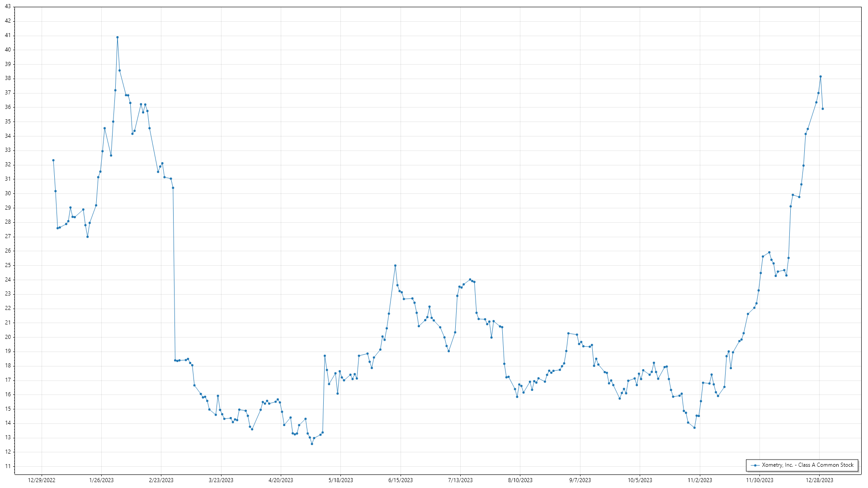
Task: Click the legend's blue line marker icon
Action: (755, 465)
